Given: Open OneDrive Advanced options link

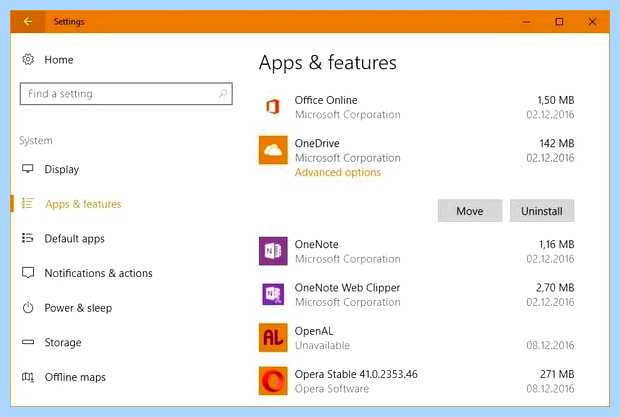Looking at the screenshot, I should coord(338,172).
